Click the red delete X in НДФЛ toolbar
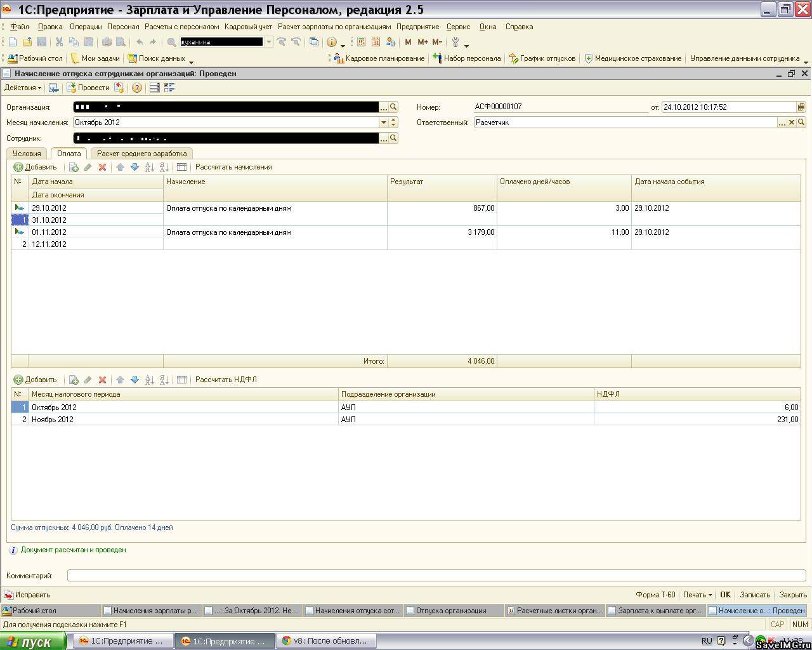 tap(102, 380)
